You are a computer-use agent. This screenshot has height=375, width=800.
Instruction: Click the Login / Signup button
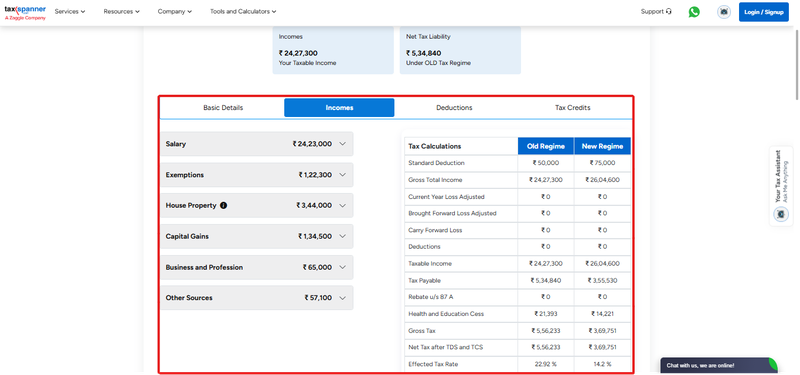(x=763, y=12)
